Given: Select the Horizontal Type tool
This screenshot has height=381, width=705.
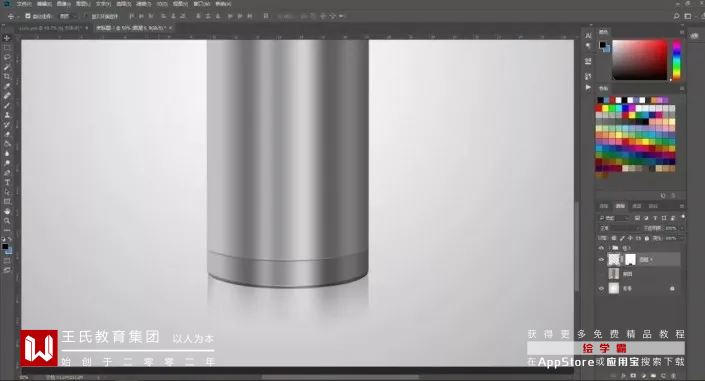Looking at the screenshot, I should click(7, 182).
